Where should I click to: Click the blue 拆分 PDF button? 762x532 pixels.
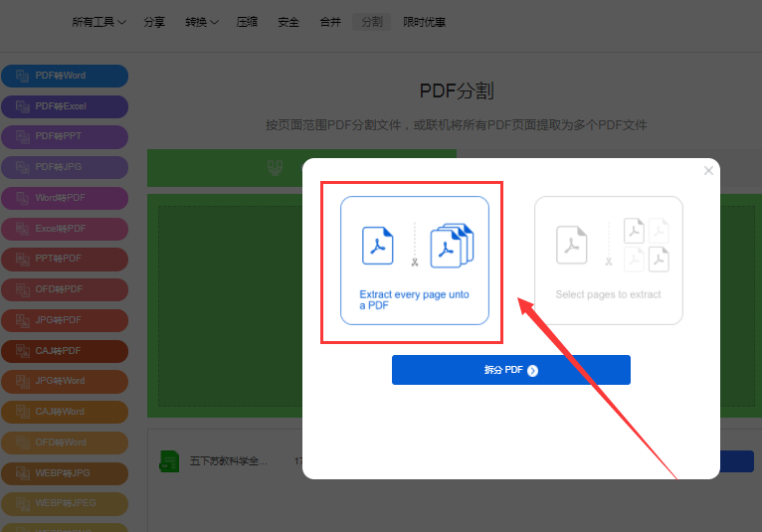[x=511, y=370]
